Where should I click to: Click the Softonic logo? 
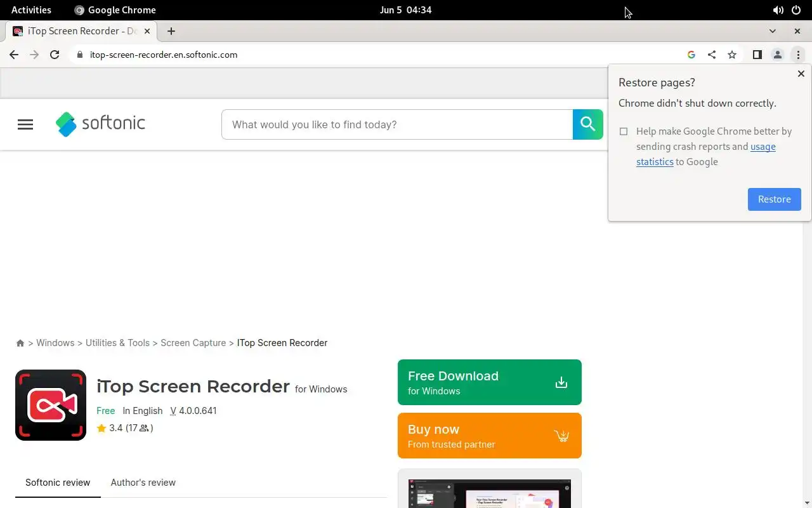[x=100, y=124]
